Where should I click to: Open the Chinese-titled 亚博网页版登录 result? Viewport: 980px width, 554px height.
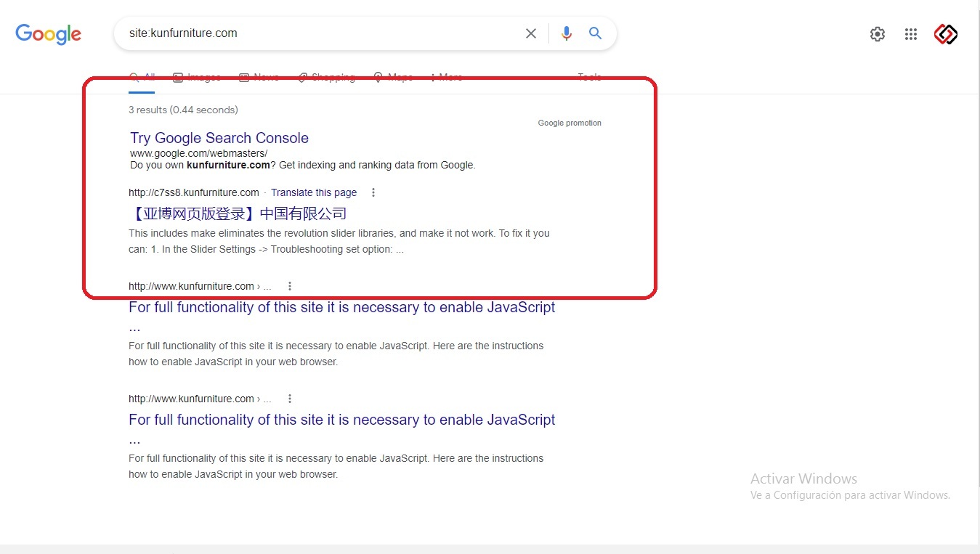[x=238, y=213]
